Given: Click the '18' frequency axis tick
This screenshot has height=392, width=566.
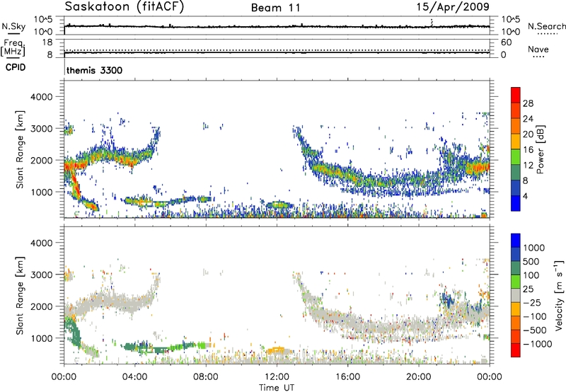Looking at the screenshot, I should tap(47, 42).
